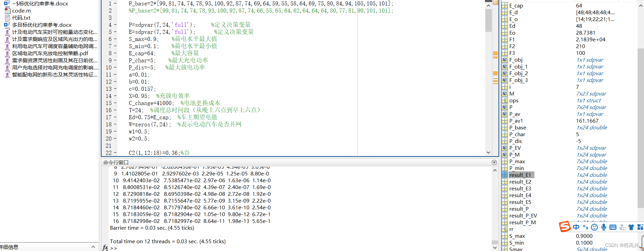Click editor line 18 W=zeros code
The height and width of the screenshot is (251, 644).
[150, 124]
